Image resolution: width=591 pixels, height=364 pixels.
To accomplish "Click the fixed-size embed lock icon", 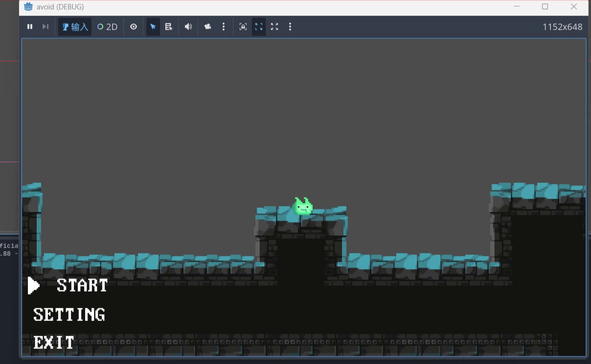I will (x=243, y=27).
